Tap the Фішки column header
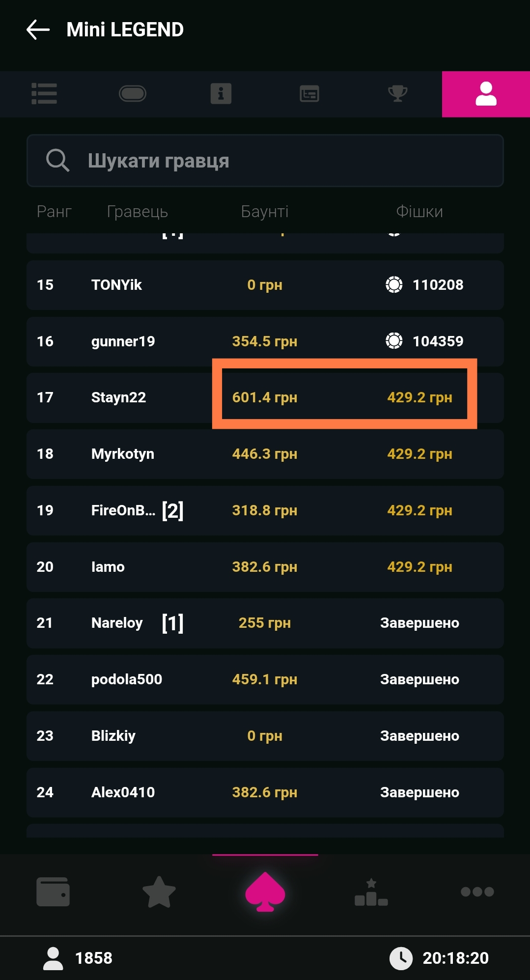The width and height of the screenshot is (530, 980). 419,212
